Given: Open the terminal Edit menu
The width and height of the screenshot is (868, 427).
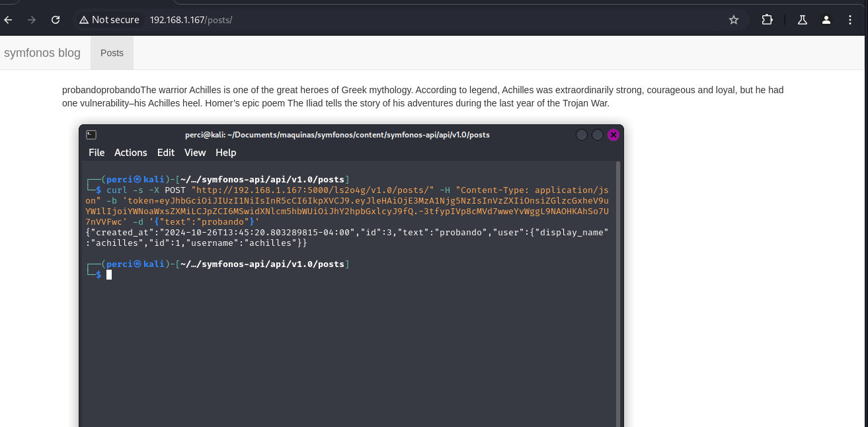Looking at the screenshot, I should [x=165, y=153].
